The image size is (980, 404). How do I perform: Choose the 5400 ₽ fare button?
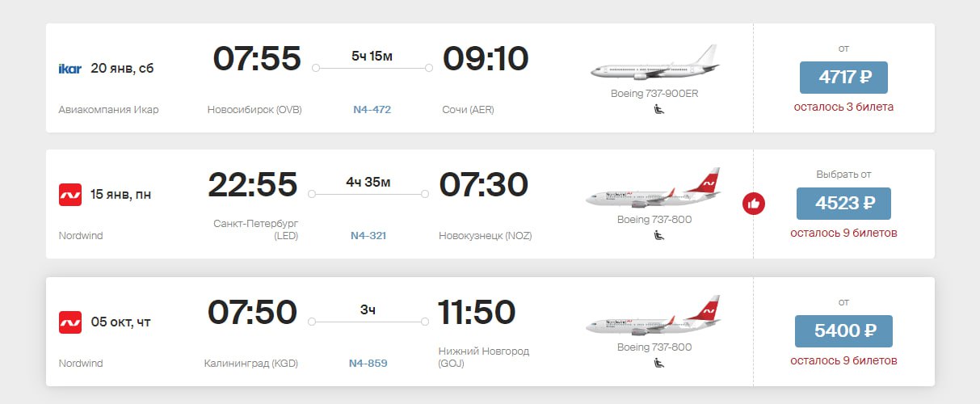(843, 331)
